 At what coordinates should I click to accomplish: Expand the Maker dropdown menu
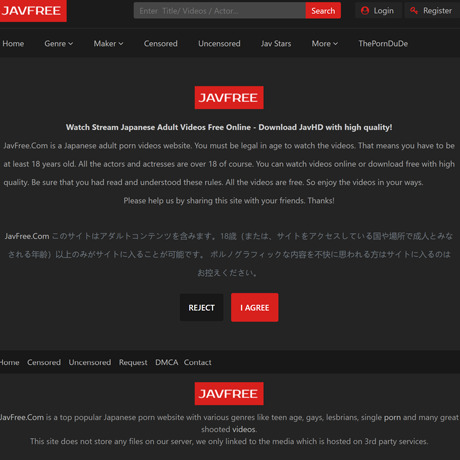coord(108,44)
